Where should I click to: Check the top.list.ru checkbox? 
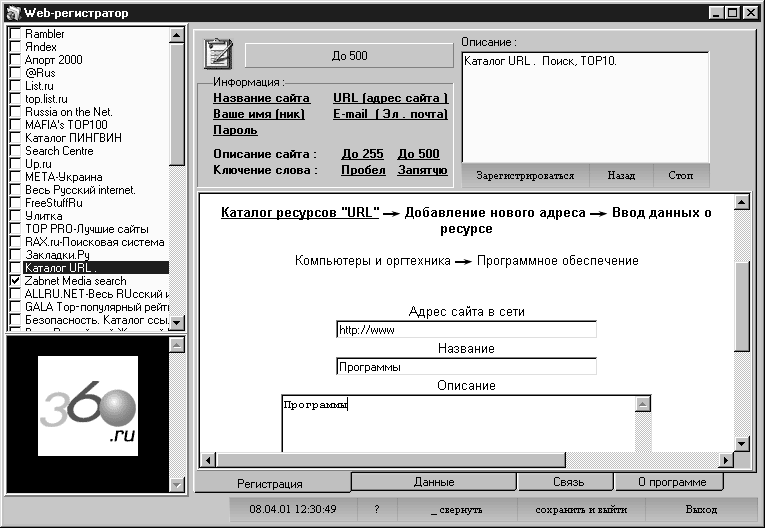point(16,99)
